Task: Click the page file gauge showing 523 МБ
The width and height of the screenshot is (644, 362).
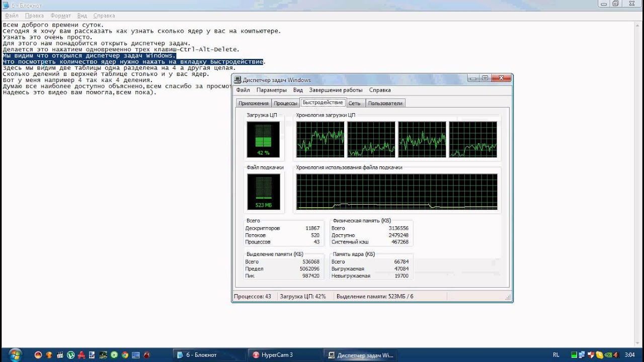Action: point(263,192)
